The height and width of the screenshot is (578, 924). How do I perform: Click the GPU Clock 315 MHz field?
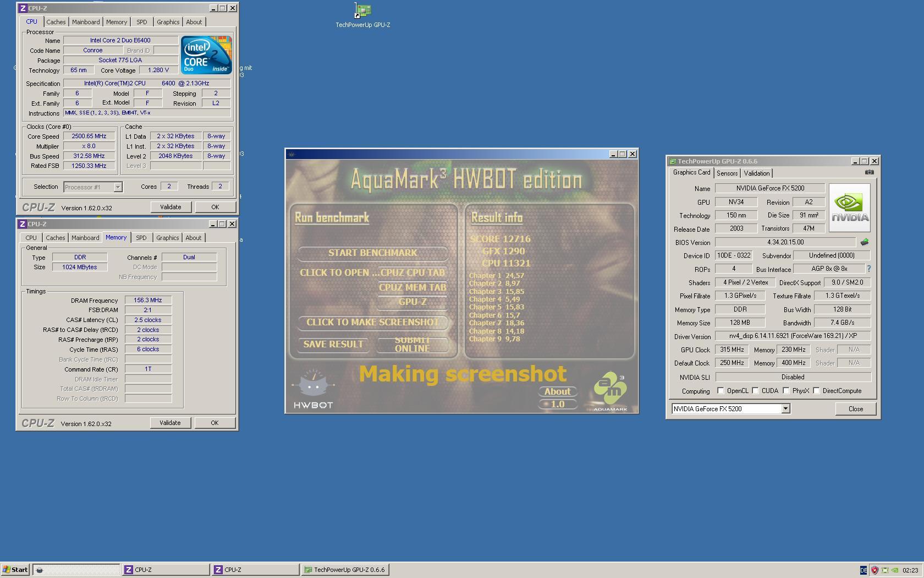point(732,350)
